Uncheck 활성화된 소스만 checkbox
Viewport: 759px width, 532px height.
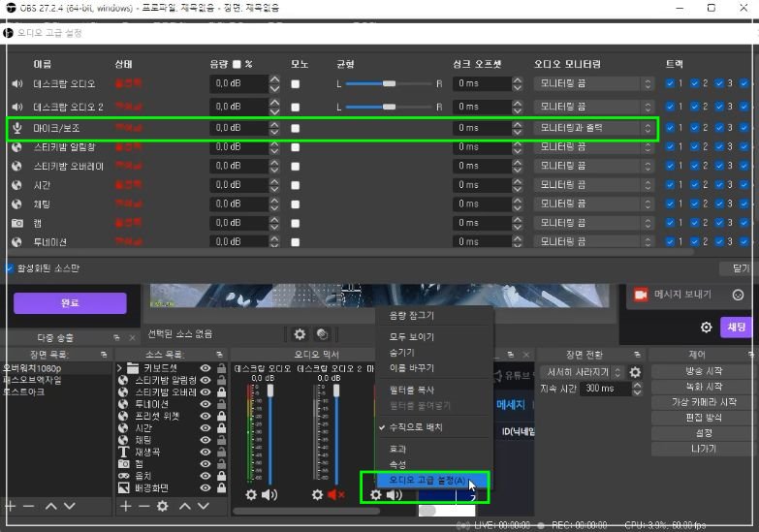9,268
